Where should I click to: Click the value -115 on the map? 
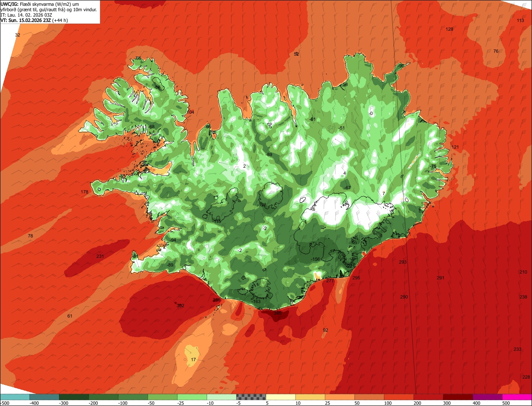point(217,221)
